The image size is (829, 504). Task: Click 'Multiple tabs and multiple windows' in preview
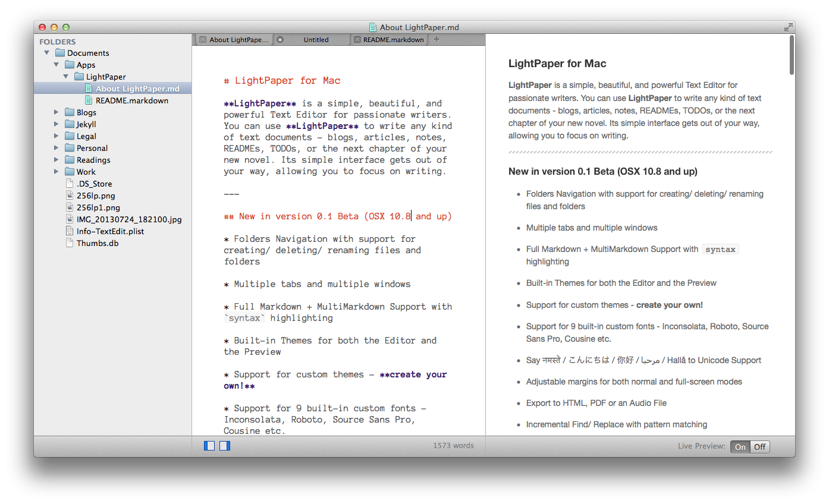[x=592, y=228]
